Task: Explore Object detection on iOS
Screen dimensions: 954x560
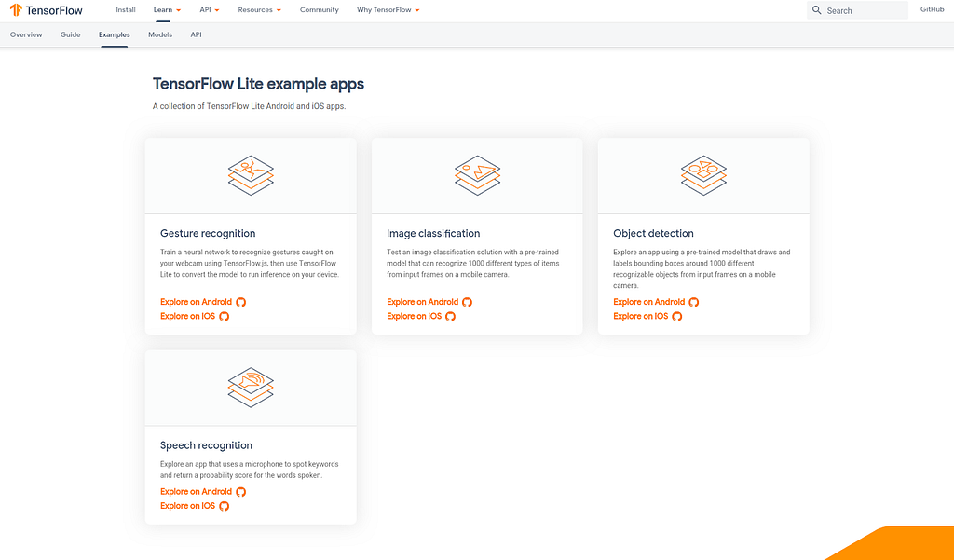Action: pyautogui.click(x=640, y=317)
